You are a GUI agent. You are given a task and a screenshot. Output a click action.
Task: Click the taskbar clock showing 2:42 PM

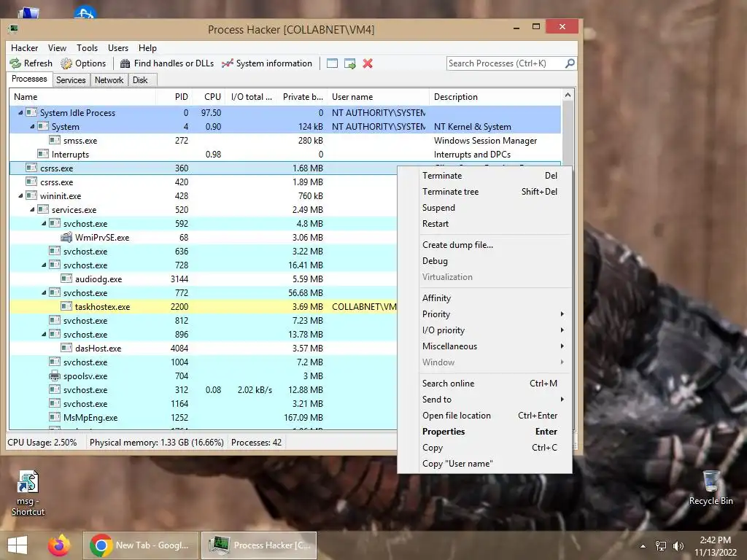(x=715, y=546)
